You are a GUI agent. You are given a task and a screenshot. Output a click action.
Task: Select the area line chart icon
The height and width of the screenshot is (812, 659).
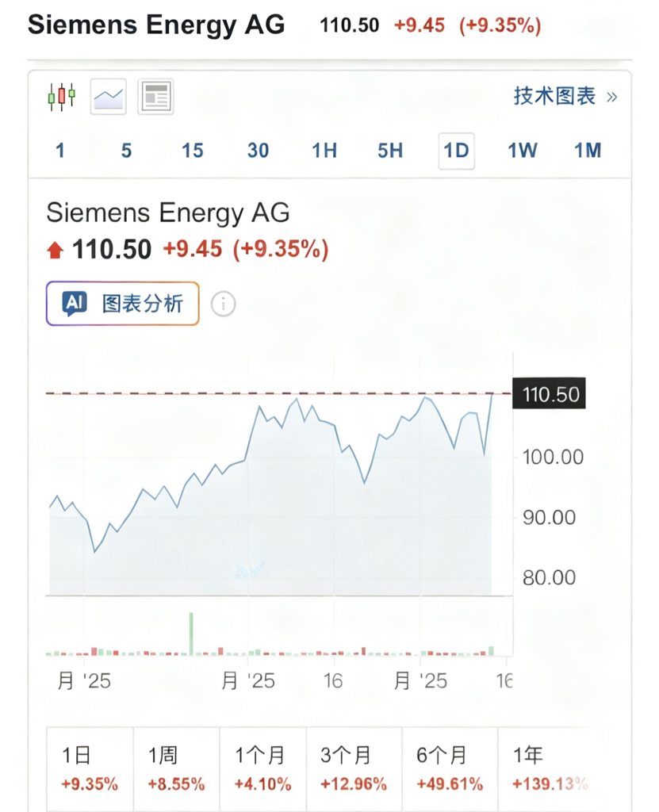click(x=109, y=97)
